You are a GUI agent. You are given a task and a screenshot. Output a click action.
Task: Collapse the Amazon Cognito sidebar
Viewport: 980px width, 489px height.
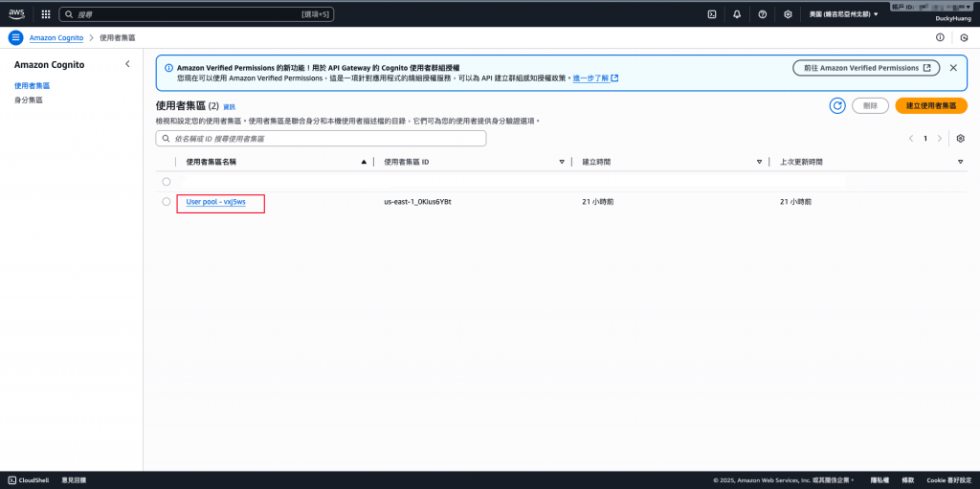click(127, 64)
